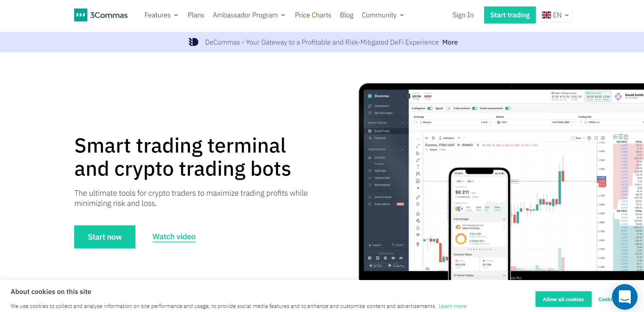The image size is (644, 312).
Task: Click the zoom-in magnifier tool in chart
Action: [x=418, y=204]
